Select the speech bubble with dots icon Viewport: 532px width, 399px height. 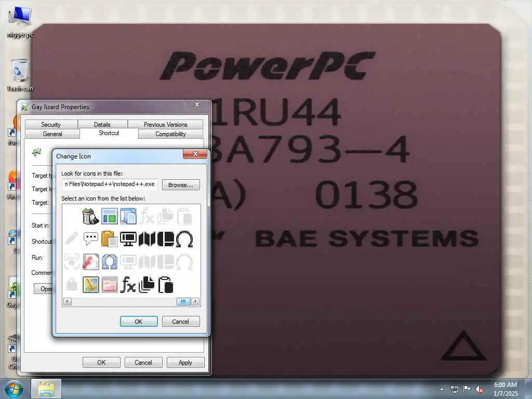tap(90, 239)
